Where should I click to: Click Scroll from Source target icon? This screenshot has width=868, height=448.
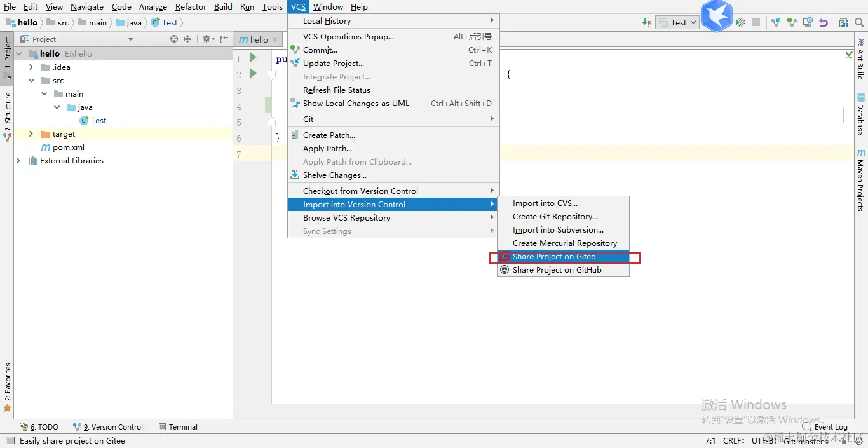pyautogui.click(x=174, y=39)
